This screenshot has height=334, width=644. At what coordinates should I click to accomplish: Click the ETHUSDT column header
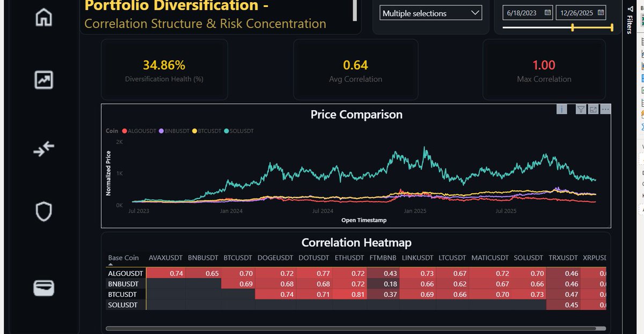coord(349,258)
